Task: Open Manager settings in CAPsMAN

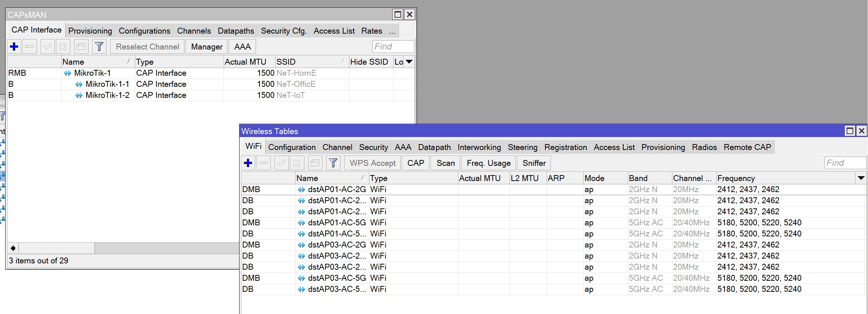Action: click(207, 47)
